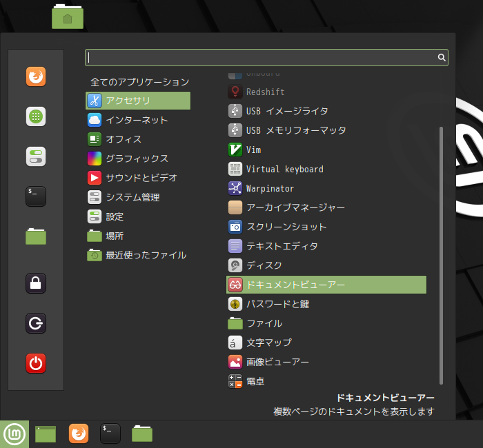
Task: Select the オフィス category
Action: click(x=138, y=139)
